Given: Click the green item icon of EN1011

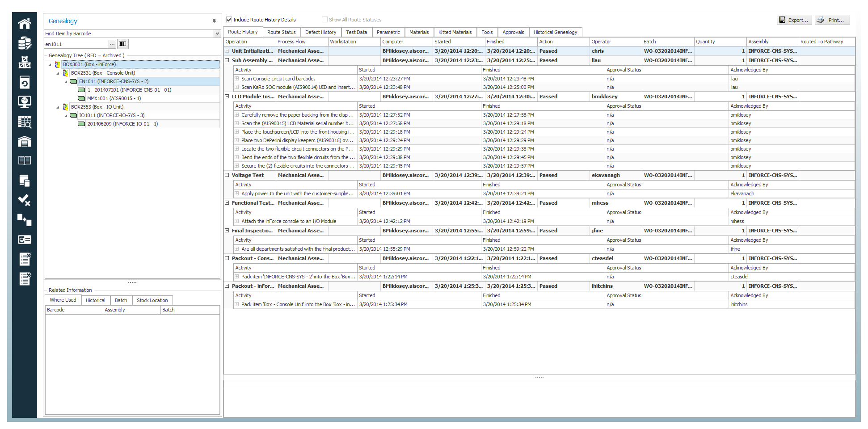Looking at the screenshot, I should point(74,81).
